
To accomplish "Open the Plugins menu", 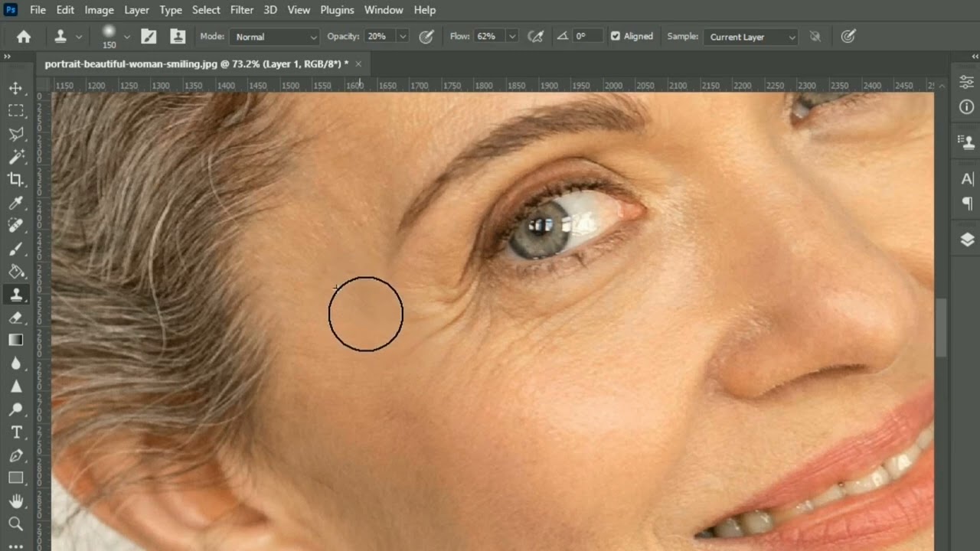I will tap(337, 10).
